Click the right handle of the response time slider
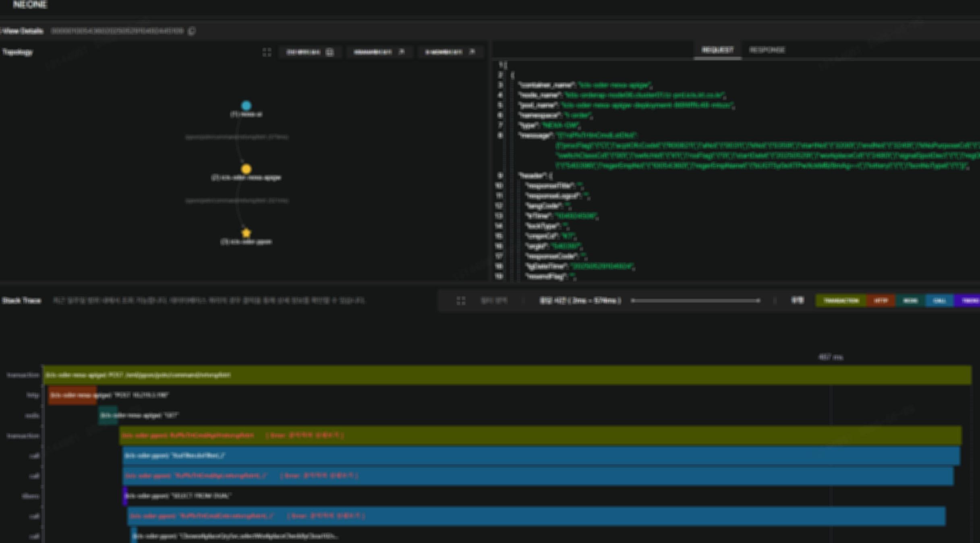The height and width of the screenshot is (543, 980). coord(758,301)
